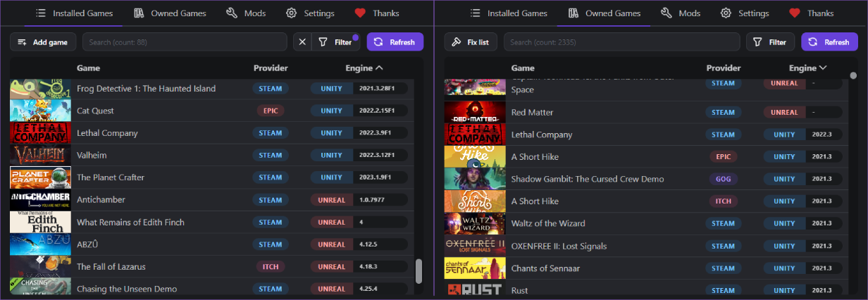The image size is (868, 300).
Task: Sort owned games by Game column
Action: [x=523, y=68]
